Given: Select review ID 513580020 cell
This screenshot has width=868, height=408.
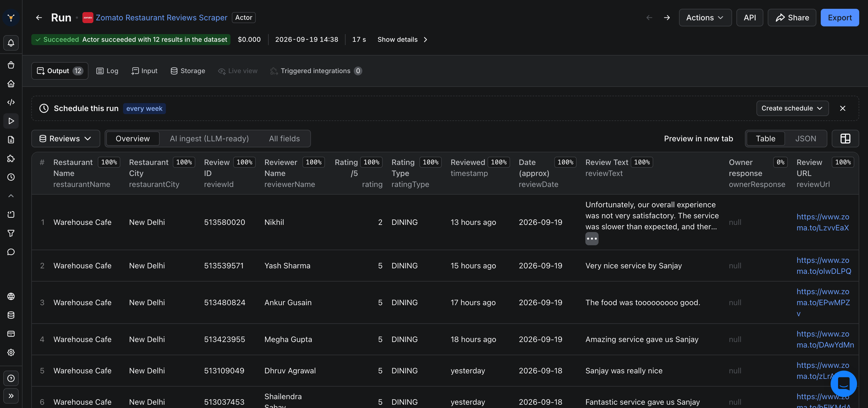Looking at the screenshot, I should point(224,222).
